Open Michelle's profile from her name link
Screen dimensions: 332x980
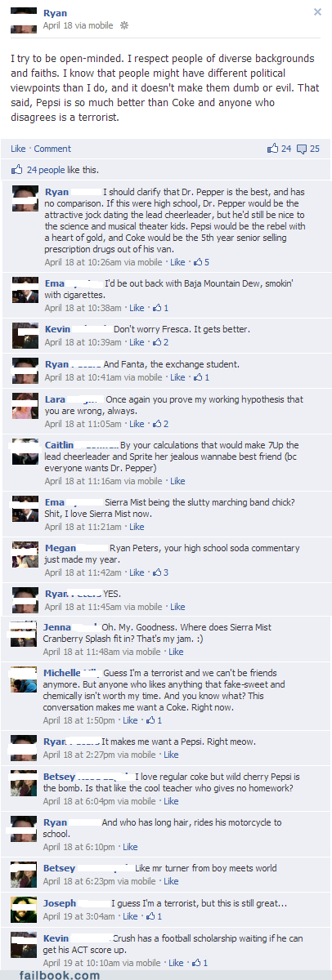coord(65,673)
